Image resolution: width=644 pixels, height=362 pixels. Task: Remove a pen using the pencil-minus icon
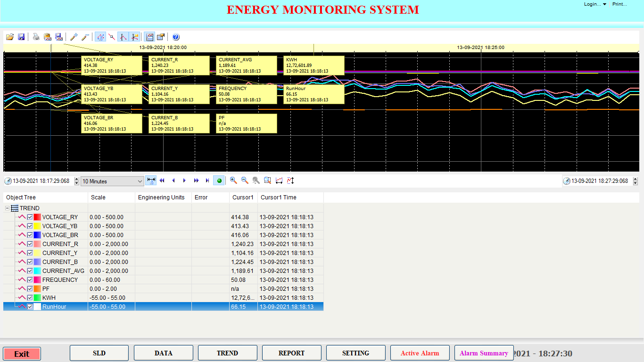(x=85, y=37)
